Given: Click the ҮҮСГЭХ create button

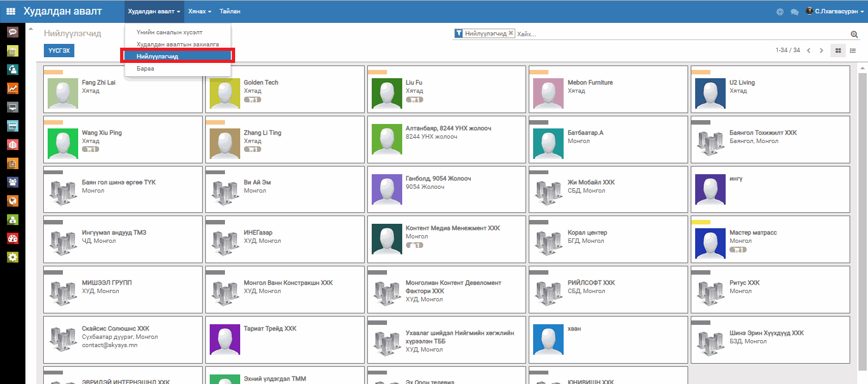Looking at the screenshot, I should coord(59,51).
